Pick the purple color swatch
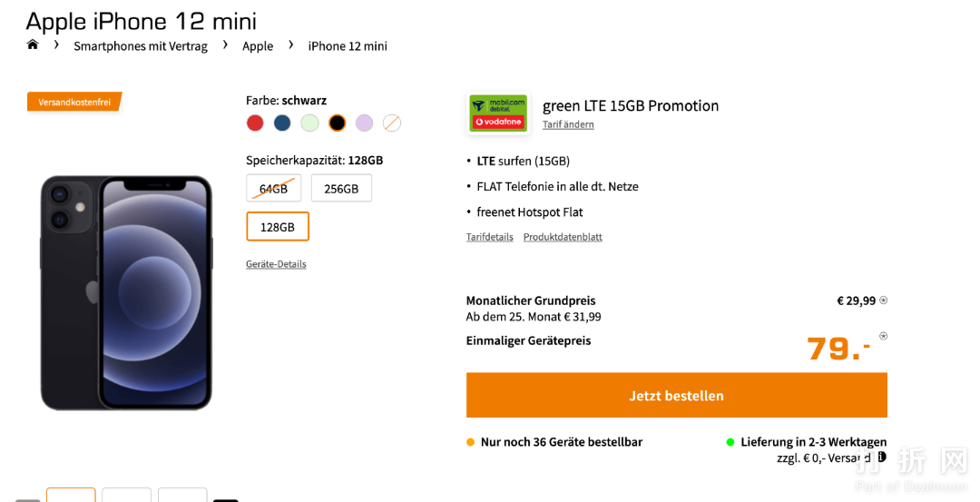Image resolution: width=980 pixels, height=502 pixels. pos(364,123)
